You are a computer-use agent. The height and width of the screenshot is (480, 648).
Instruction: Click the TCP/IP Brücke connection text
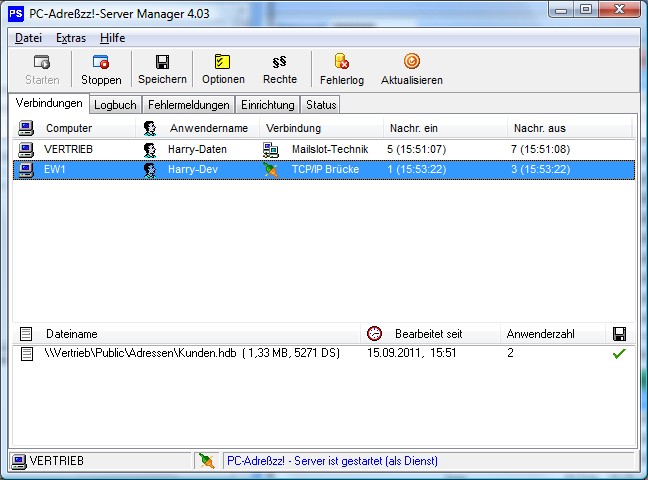click(325, 170)
